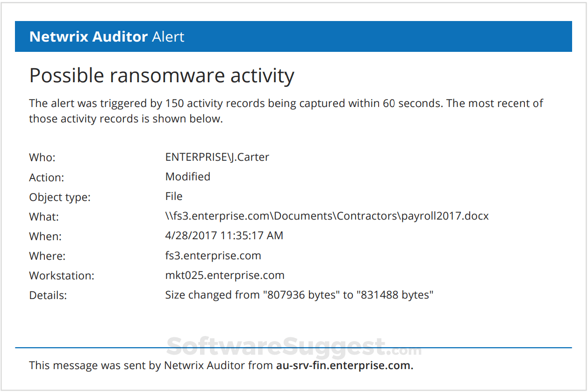588x392 pixels.
Task: Click the "Details:" field label
Action: click(x=48, y=296)
